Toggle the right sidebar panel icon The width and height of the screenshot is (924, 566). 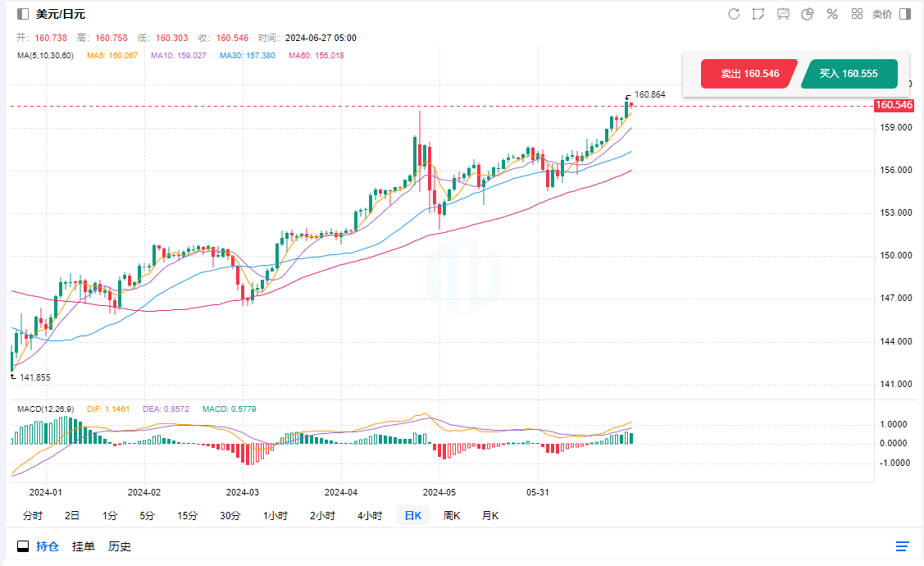[905, 14]
